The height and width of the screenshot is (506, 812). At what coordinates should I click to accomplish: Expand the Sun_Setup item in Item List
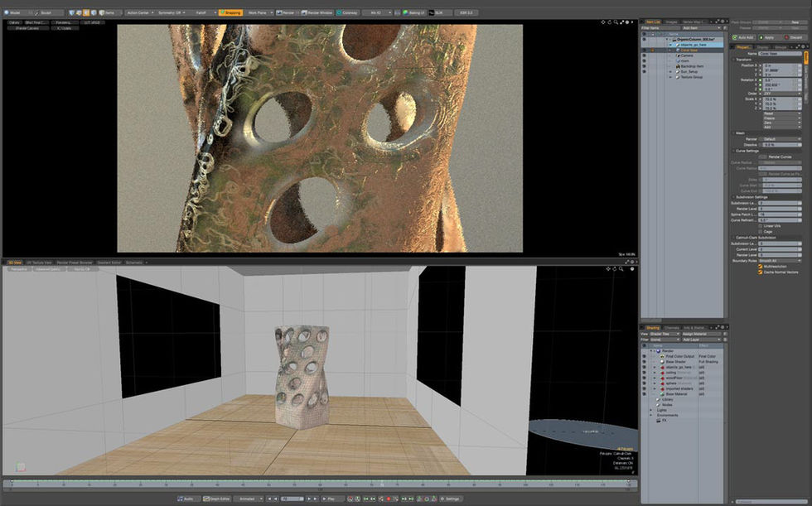tap(670, 71)
